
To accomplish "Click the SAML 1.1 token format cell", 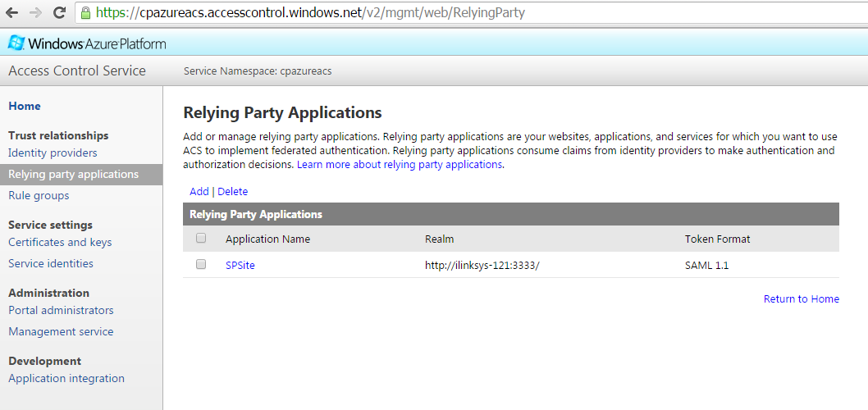I will click(706, 265).
